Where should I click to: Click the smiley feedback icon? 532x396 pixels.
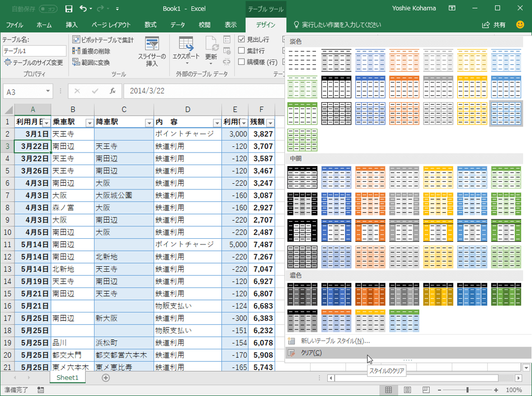coord(520,24)
